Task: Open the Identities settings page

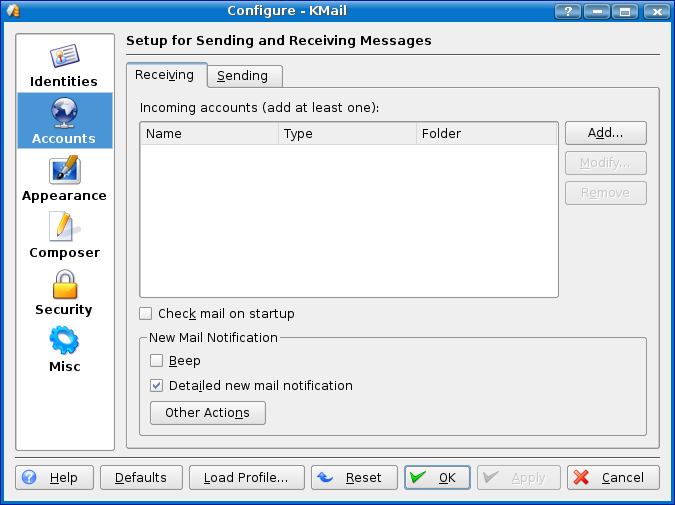Action: tap(64, 65)
